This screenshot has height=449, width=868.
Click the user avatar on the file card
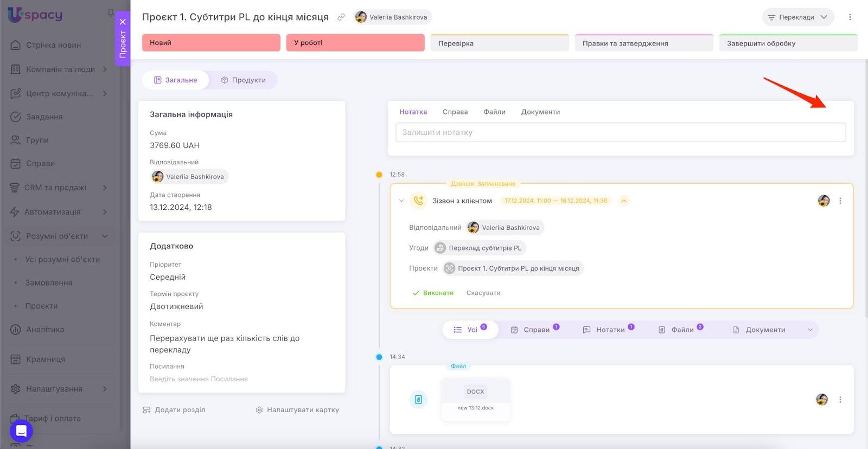[822, 400]
